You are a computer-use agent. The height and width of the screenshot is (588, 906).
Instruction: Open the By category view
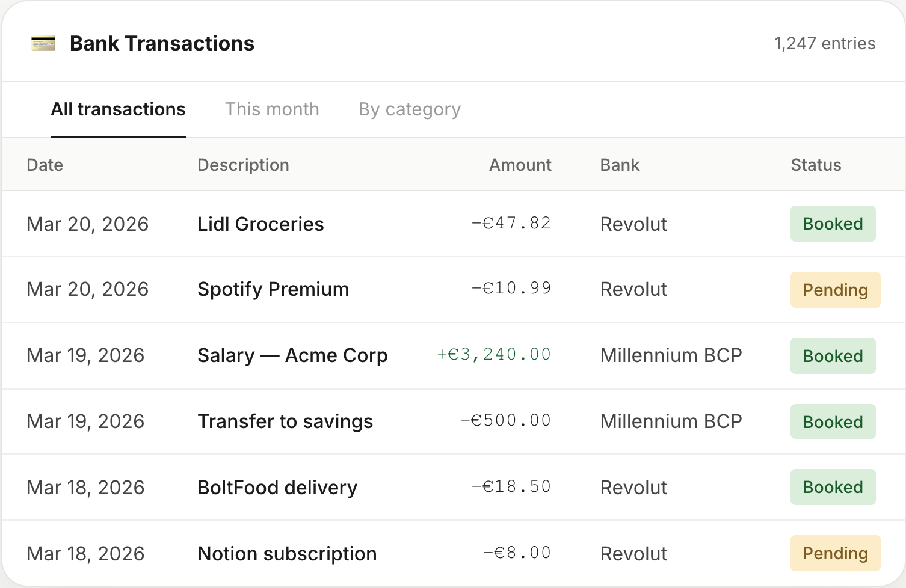(x=408, y=109)
